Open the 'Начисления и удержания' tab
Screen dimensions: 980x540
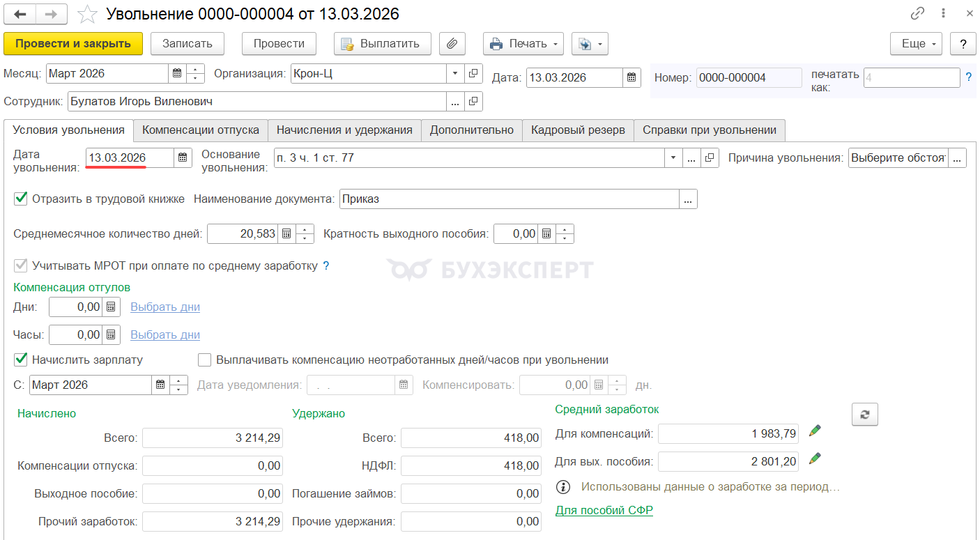tap(344, 130)
